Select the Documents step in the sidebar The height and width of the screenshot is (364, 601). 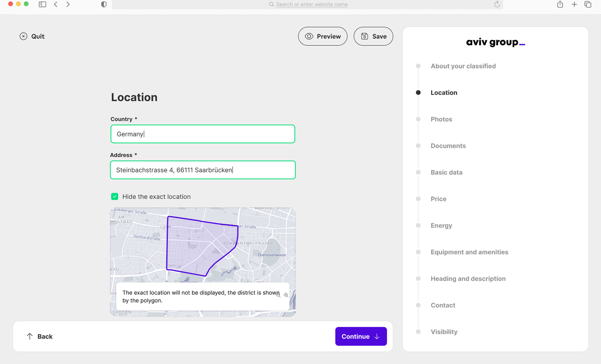(x=448, y=146)
